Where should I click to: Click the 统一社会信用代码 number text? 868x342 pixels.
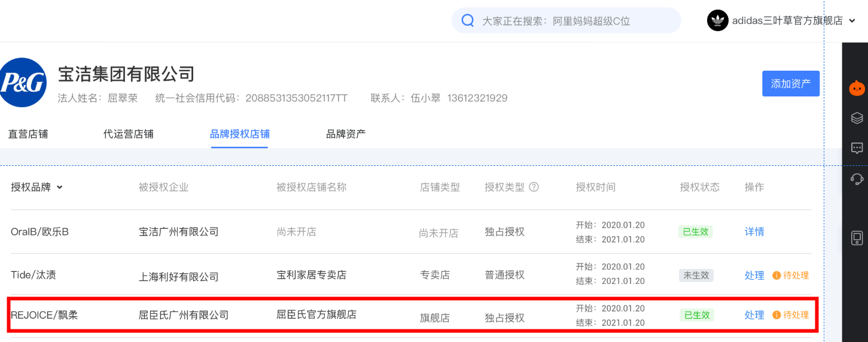296,98
